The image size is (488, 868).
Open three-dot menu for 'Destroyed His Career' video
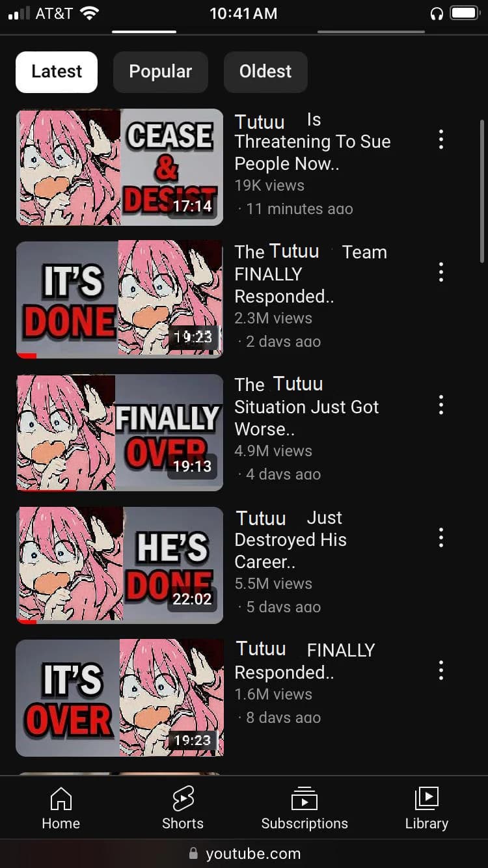point(441,537)
